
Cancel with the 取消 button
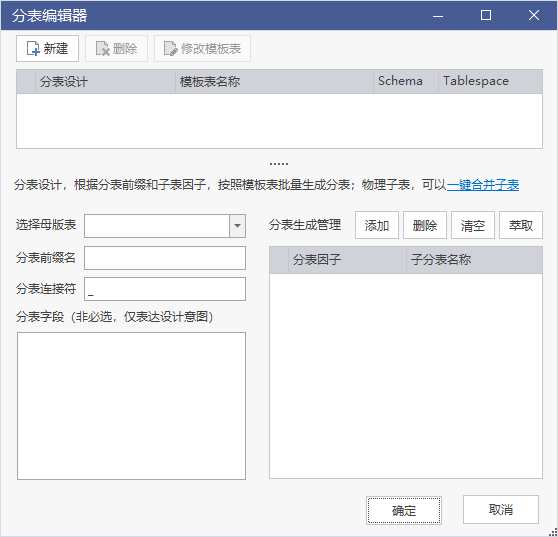pos(501,510)
